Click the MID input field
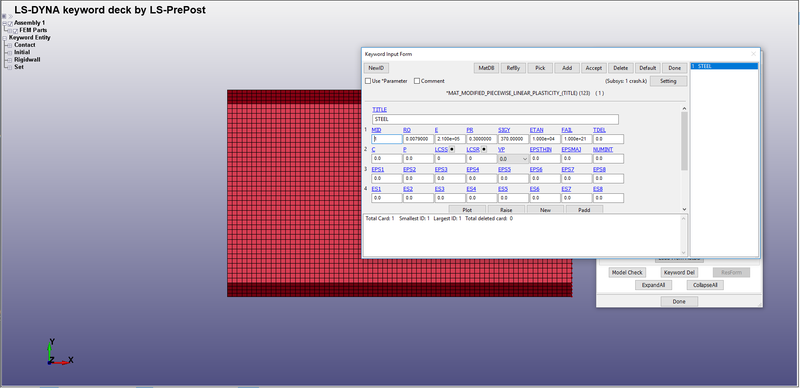 click(x=387, y=139)
